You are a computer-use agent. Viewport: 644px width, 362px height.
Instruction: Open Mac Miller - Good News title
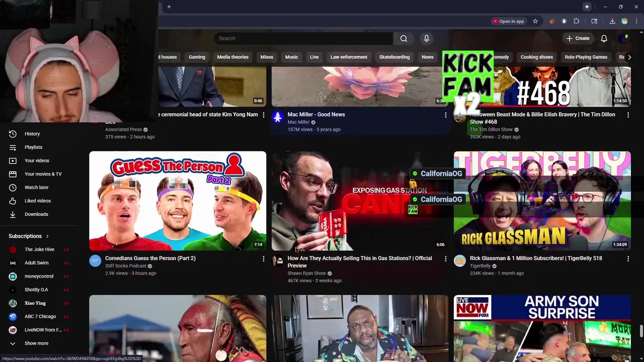click(x=316, y=115)
